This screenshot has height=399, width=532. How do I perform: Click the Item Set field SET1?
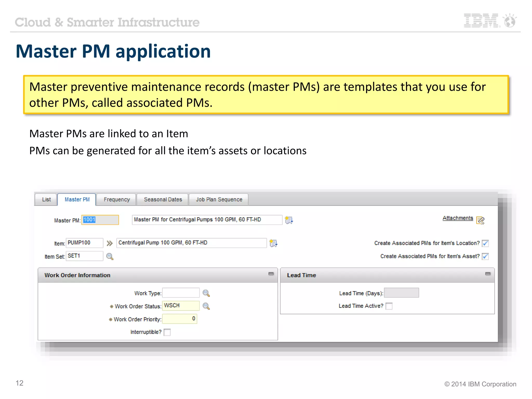point(84,256)
